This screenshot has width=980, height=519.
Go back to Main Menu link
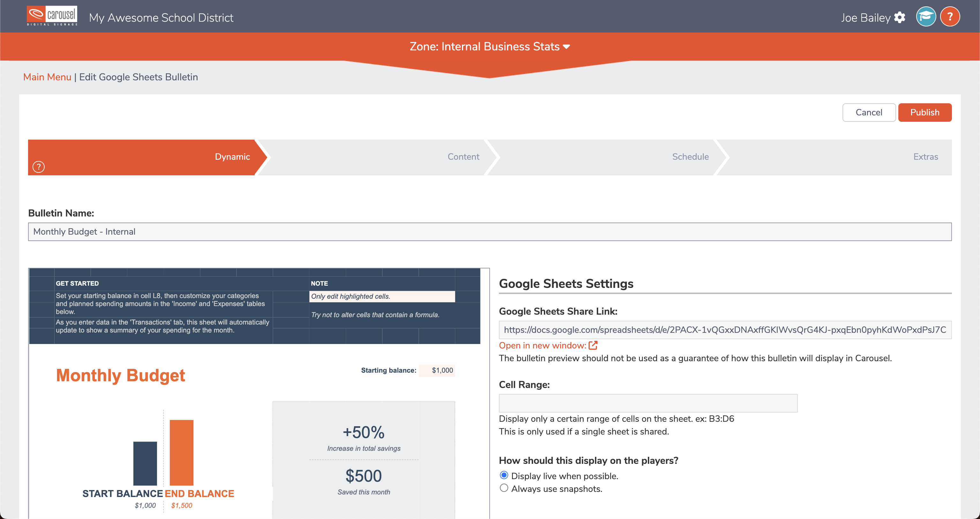tap(47, 77)
